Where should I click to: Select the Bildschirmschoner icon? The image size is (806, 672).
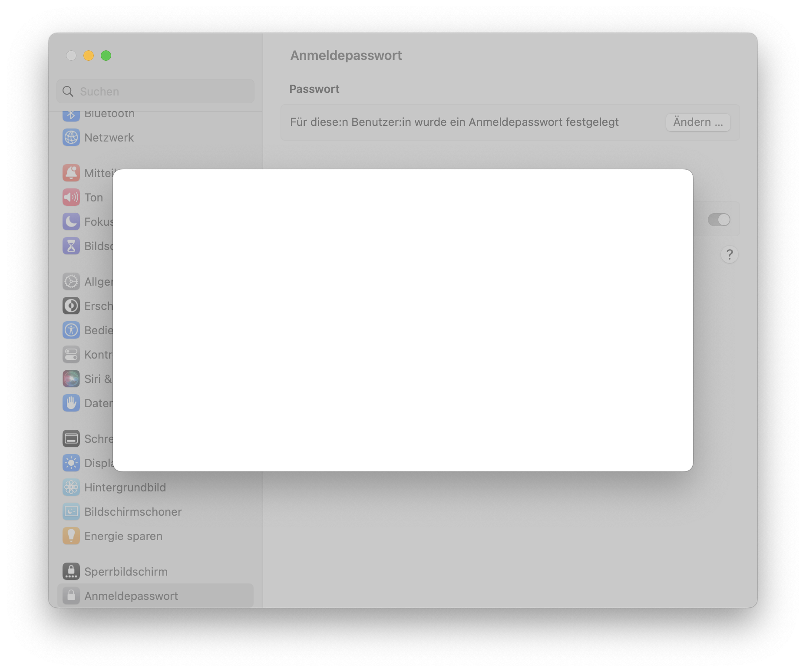(71, 512)
